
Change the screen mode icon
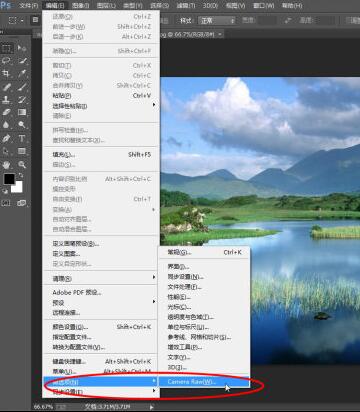click(x=22, y=203)
